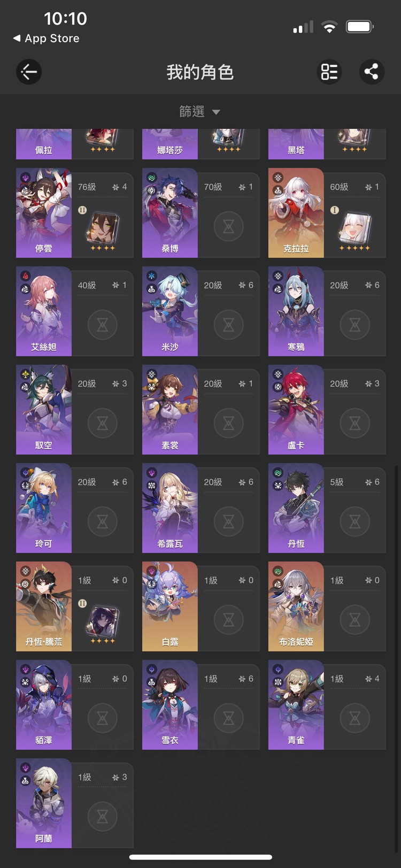Viewport: 401px width, 868px height.
Task: Expand the 篩選 filter dropdown
Action: pyautogui.click(x=199, y=111)
